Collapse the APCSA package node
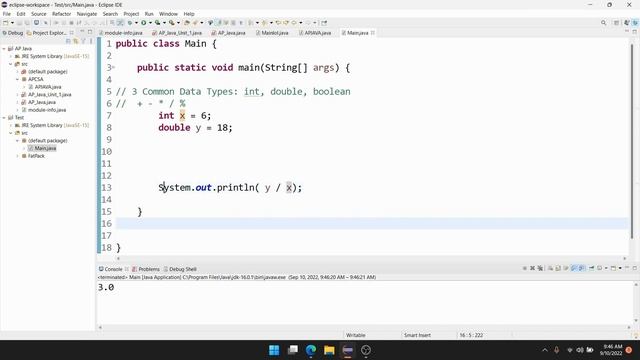The height and width of the screenshot is (360, 640). 18,79
